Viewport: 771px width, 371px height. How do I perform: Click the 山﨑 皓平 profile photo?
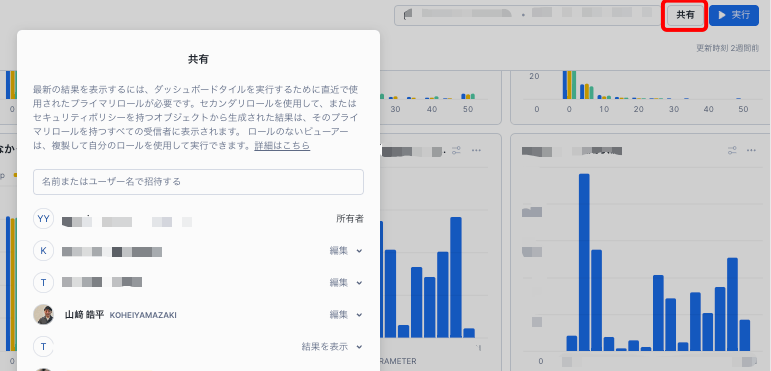point(43,314)
